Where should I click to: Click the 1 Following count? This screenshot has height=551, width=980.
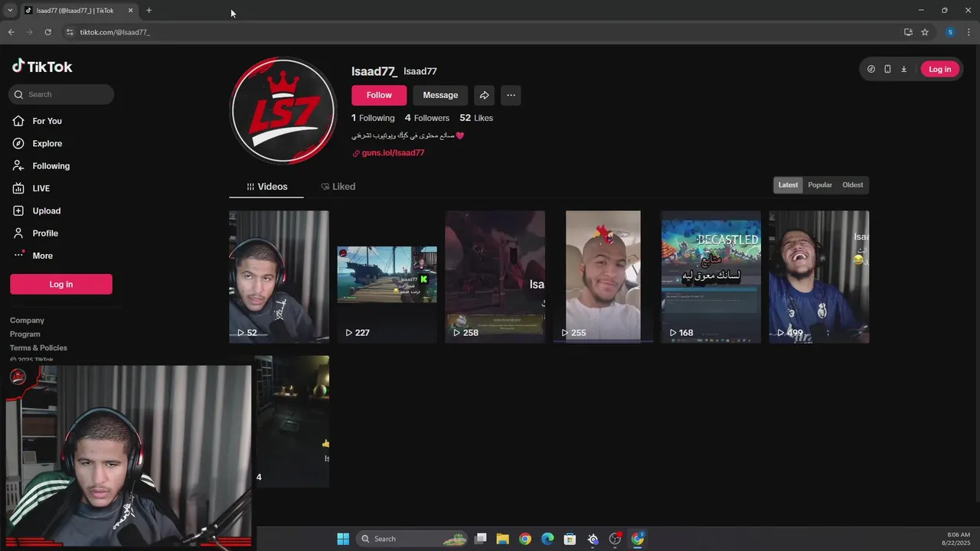tap(373, 118)
